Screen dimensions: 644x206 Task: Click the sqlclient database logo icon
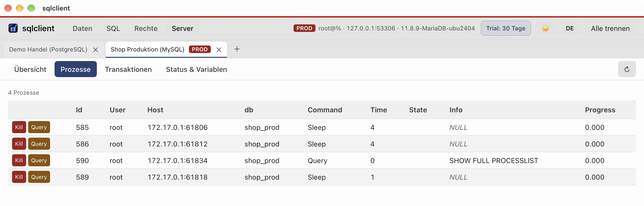coord(13,28)
